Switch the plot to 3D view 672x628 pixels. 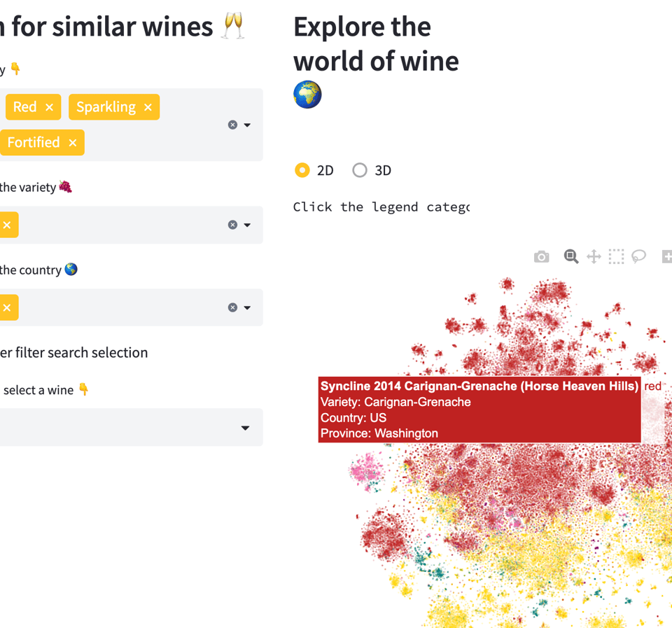pyautogui.click(x=360, y=170)
